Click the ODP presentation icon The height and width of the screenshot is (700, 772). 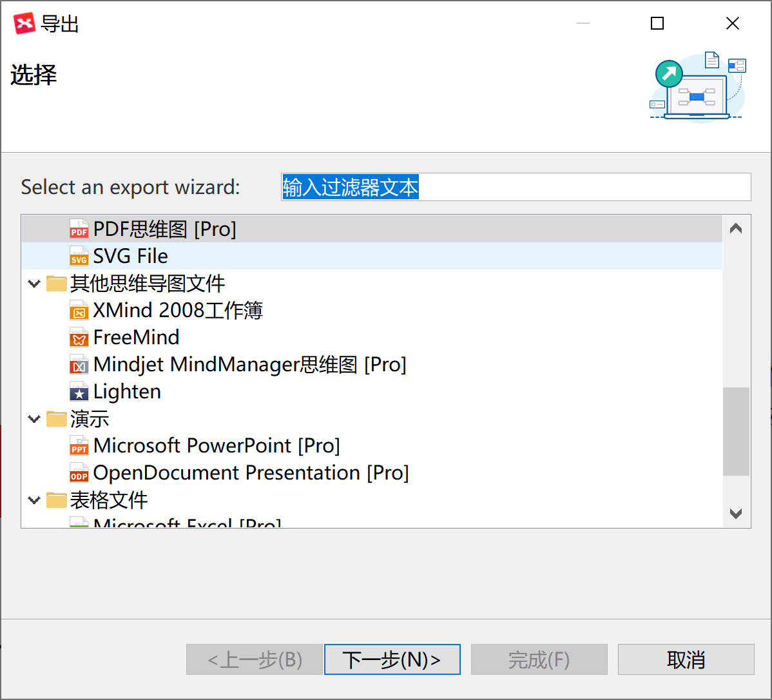(x=79, y=473)
